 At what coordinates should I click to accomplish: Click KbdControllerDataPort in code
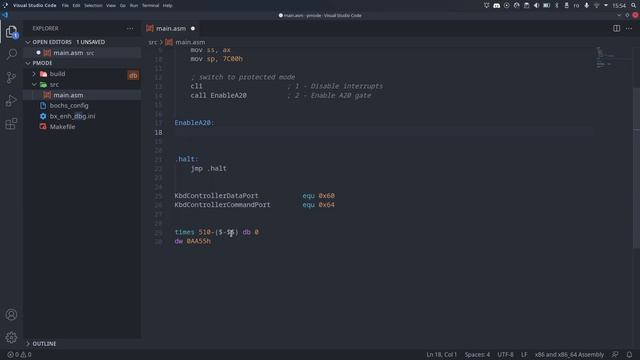coord(216,196)
